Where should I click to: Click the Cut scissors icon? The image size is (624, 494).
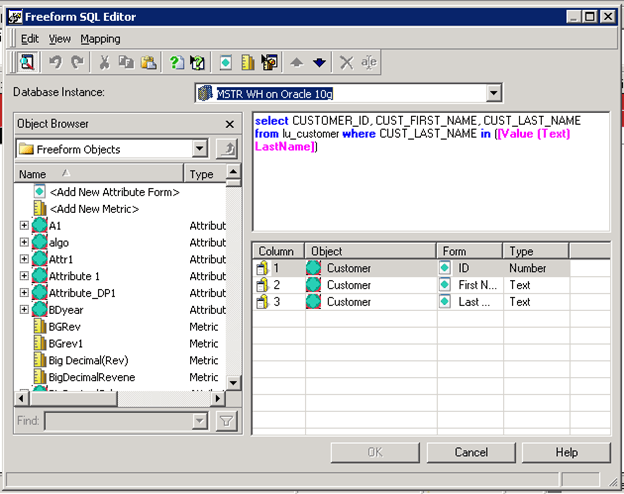[104, 63]
